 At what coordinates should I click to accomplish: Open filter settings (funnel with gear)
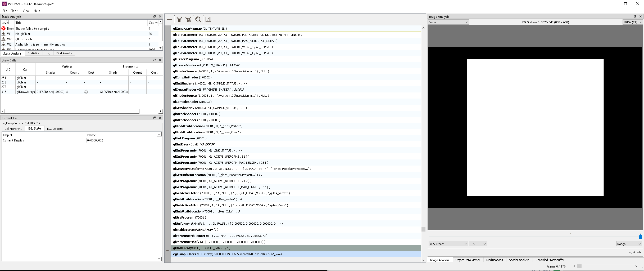[x=188, y=19]
